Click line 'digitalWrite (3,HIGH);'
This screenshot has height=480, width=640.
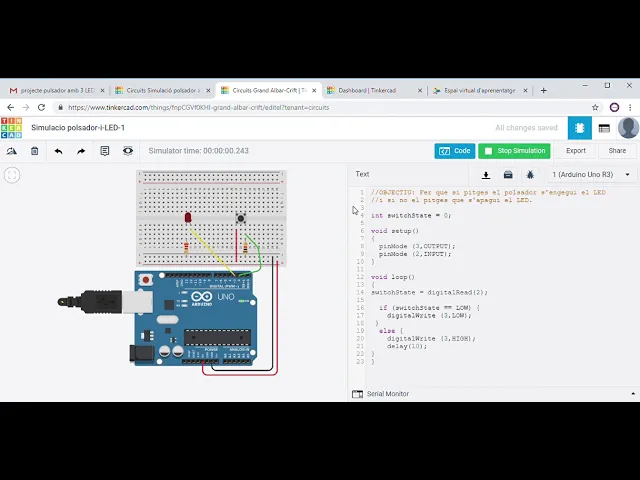coord(431,338)
